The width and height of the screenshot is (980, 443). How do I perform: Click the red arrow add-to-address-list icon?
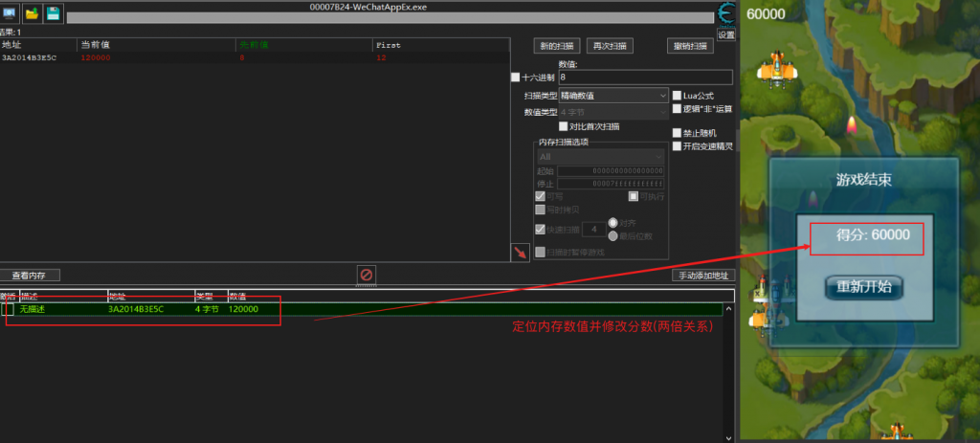(520, 253)
